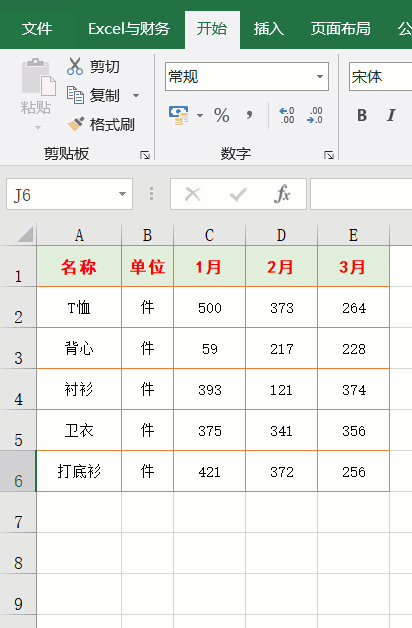Click the formula bar confirm checkmark
The height and width of the screenshot is (628, 412).
pyautogui.click(x=238, y=195)
